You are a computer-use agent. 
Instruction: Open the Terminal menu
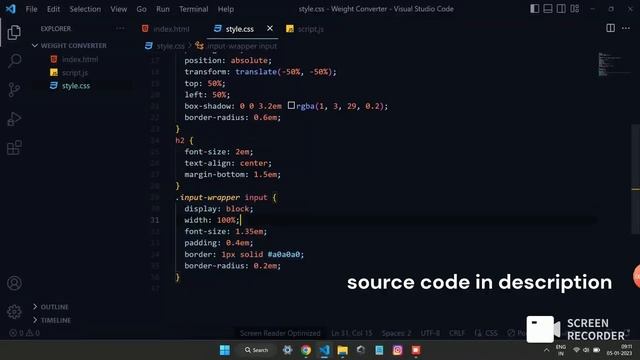[x=193, y=9]
